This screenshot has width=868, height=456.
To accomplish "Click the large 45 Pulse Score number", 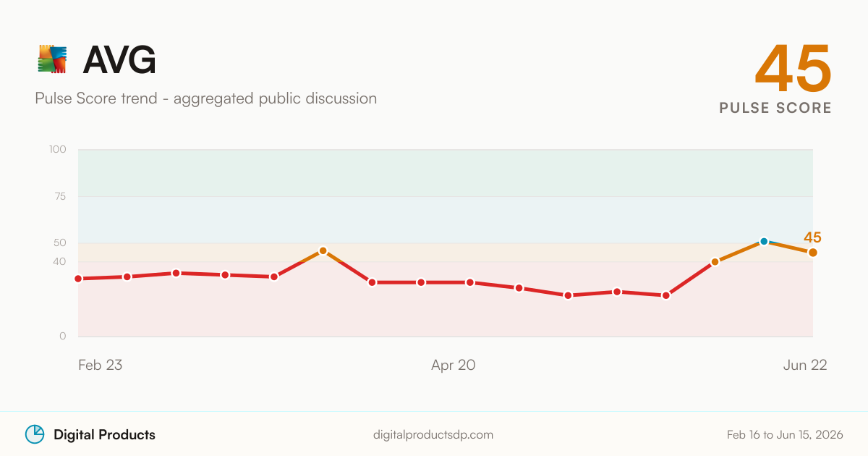I will click(x=793, y=67).
